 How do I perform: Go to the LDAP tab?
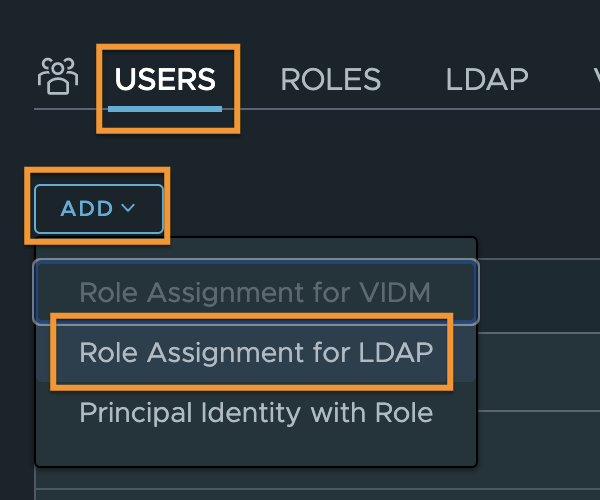click(x=487, y=80)
